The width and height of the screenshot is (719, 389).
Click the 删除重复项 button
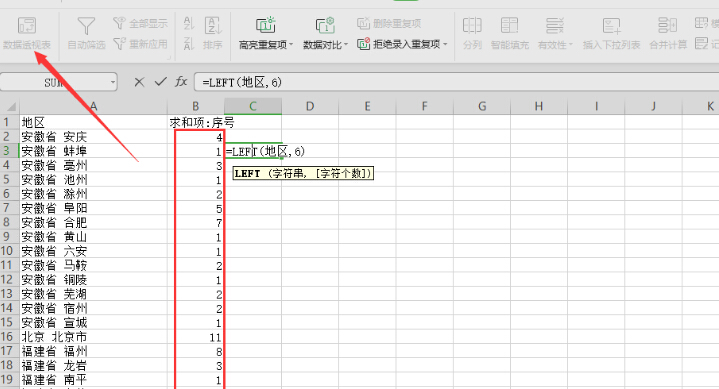pyautogui.click(x=389, y=23)
